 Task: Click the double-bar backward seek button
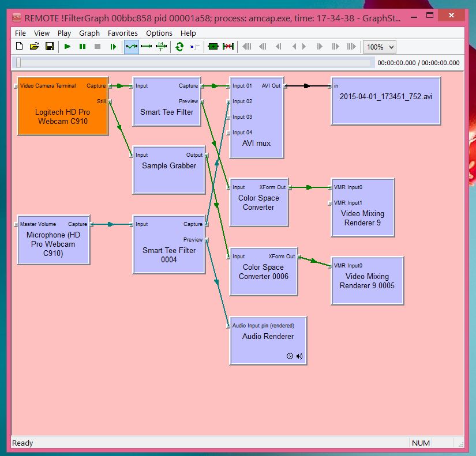click(x=263, y=47)
